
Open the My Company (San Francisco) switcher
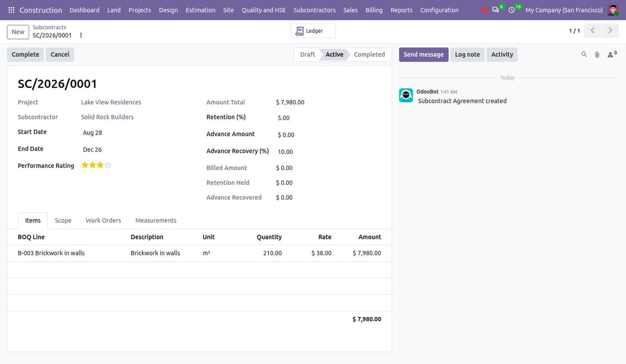pyautogui.click(x=564, y=10)
